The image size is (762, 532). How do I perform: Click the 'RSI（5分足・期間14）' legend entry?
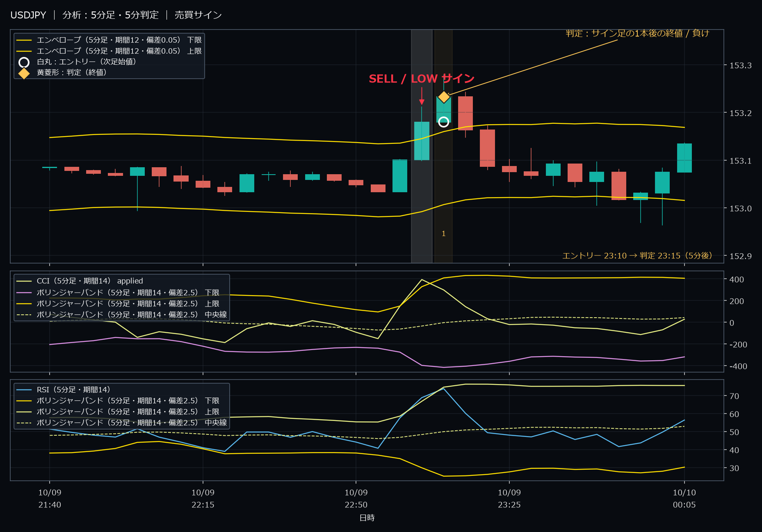(x=64, y=390)
